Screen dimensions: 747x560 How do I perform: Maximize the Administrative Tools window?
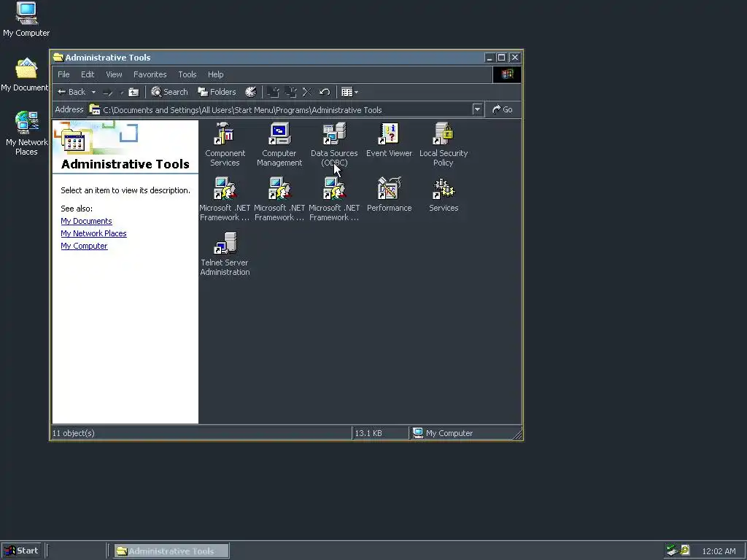point(502,58)
